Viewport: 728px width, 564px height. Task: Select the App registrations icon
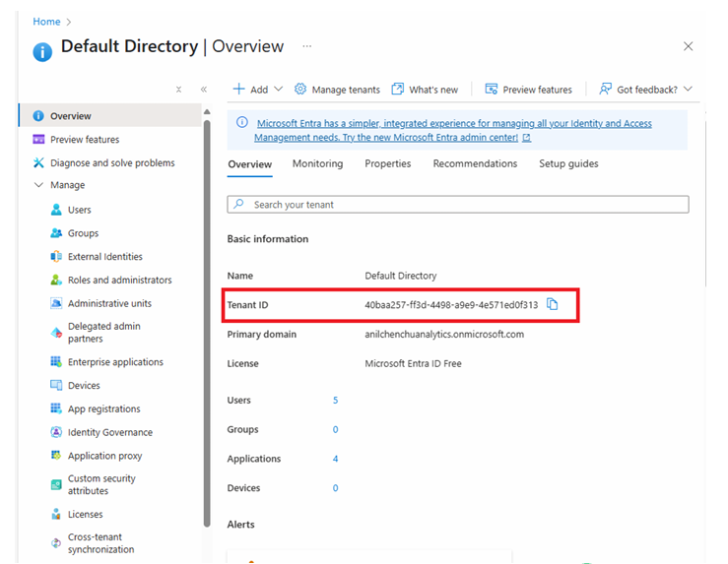(56, 408)
